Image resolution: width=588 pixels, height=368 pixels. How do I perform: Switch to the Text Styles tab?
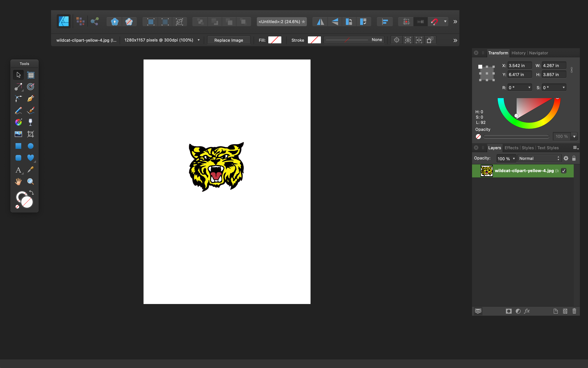(x=548, y=148)
